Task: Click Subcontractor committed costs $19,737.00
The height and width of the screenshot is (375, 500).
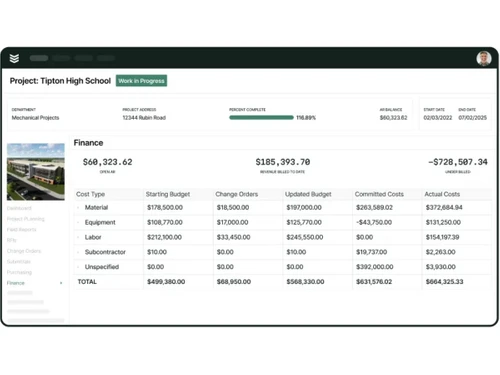Action: click(371, 252)
